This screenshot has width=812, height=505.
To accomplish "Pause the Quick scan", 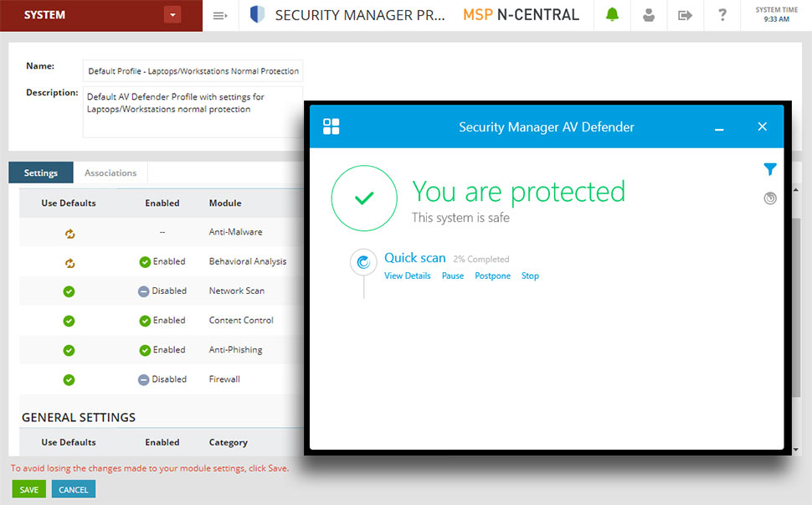I will 453,276.
